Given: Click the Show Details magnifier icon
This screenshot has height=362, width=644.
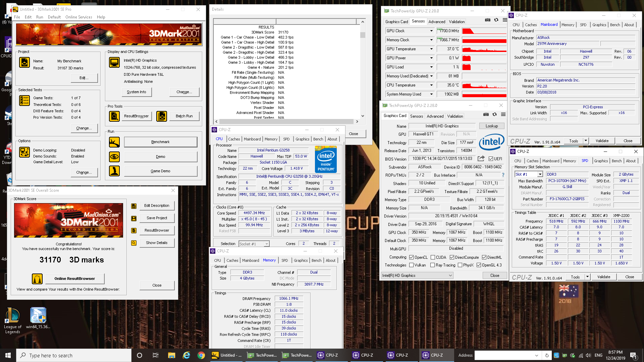Looking at the screenshot, I should coord(134,243).
